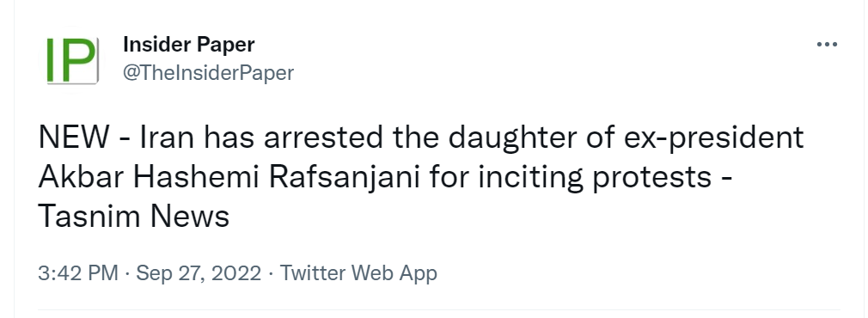The height and width of the screenshot is (318, 868).
Task: Click the Sep 27, 2022 date
Action: (x=199, y=273)
